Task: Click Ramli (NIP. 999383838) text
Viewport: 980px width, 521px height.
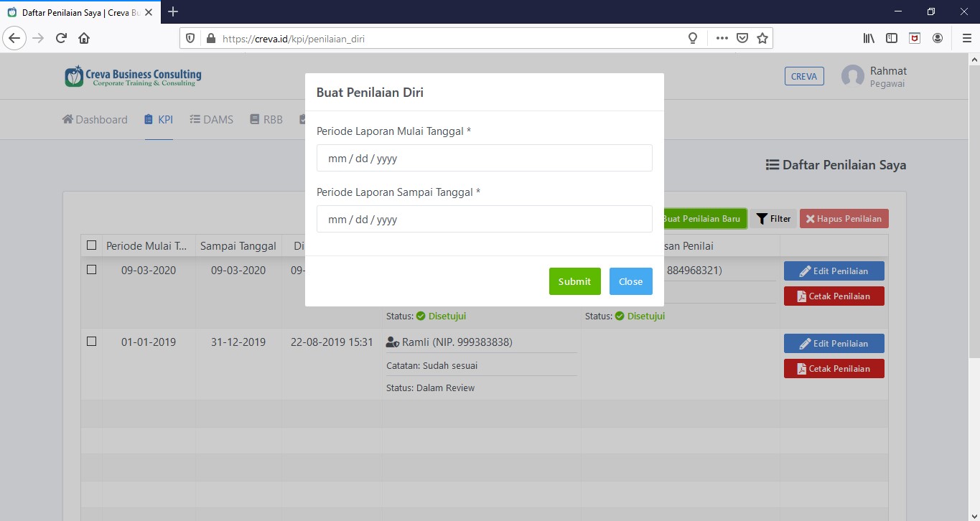Action: tap(457, 342)
